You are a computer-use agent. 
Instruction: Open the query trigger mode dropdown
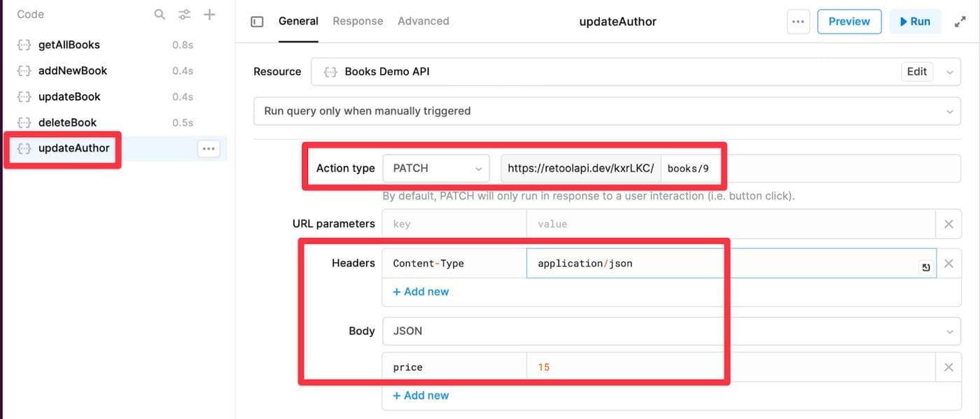(x=606, y=111)
